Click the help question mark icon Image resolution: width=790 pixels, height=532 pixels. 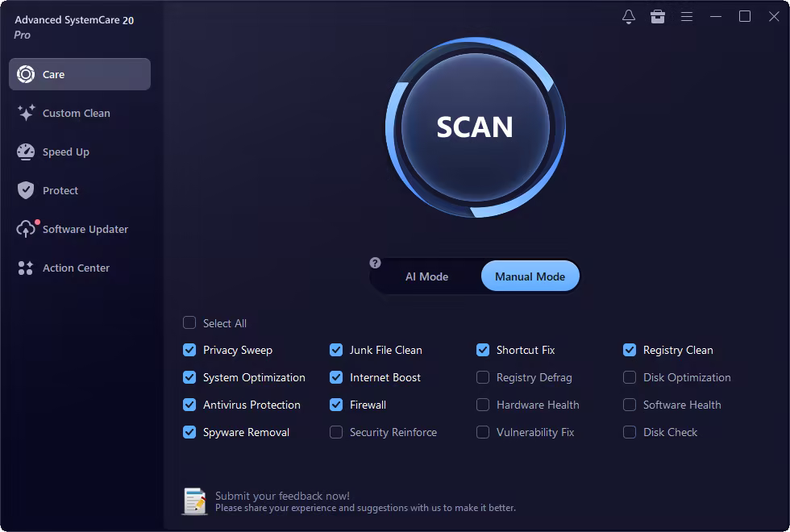(x=375, y=263)
